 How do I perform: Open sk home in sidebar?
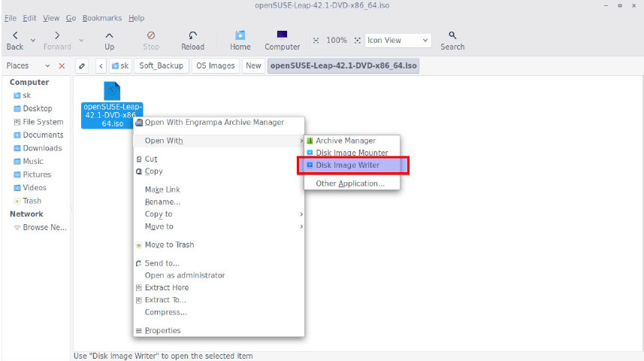click(x=23, y=96)
